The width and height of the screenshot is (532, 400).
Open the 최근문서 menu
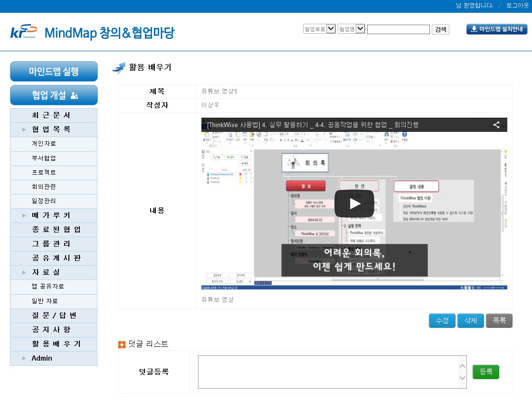point(54,115)
